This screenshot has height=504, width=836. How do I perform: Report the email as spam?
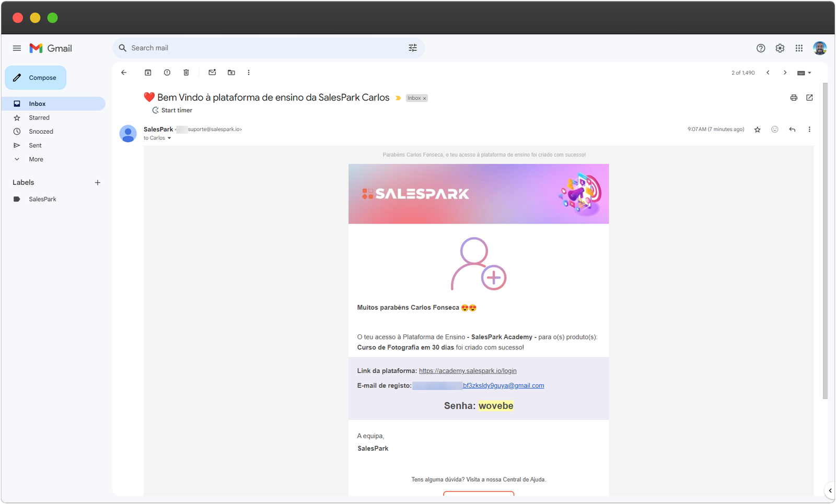[x=167, y=73]
